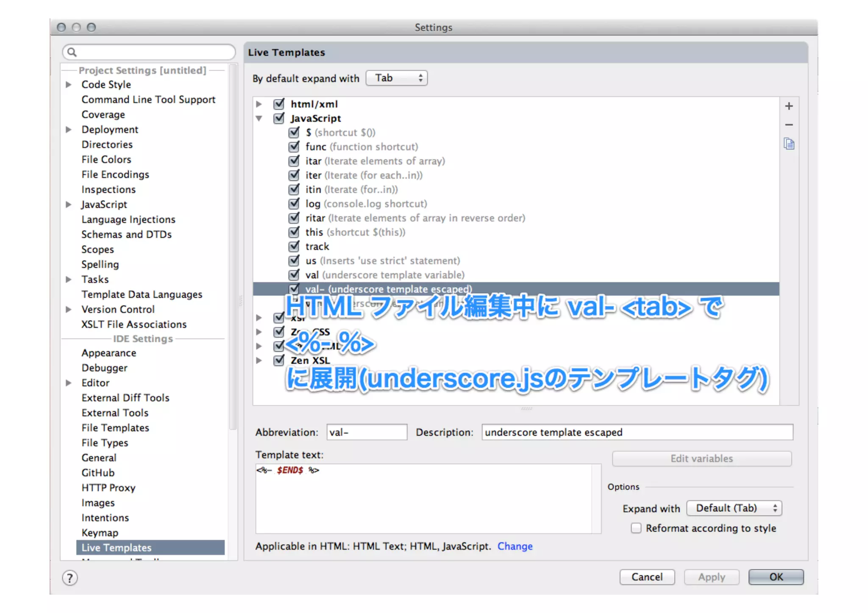Image resolution: width=868 pixels, height=613 pixels.
Task: Click into the Abbreviation text field
Action: 367,433
